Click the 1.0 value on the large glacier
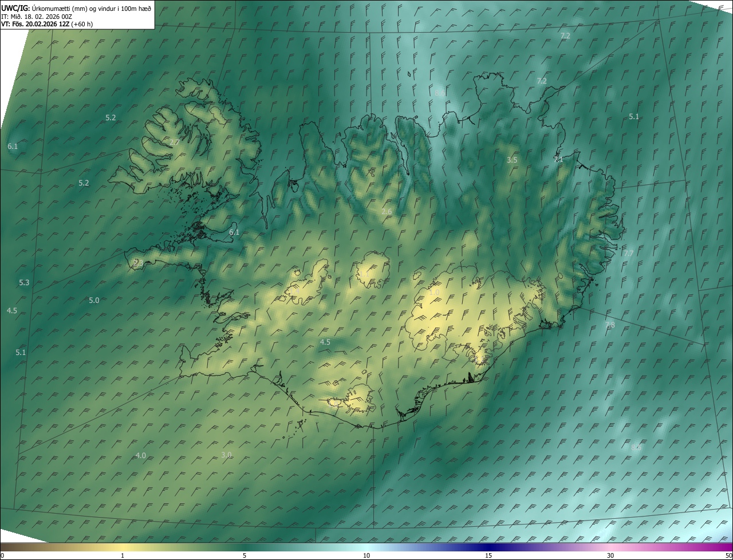 coord(434,292)
